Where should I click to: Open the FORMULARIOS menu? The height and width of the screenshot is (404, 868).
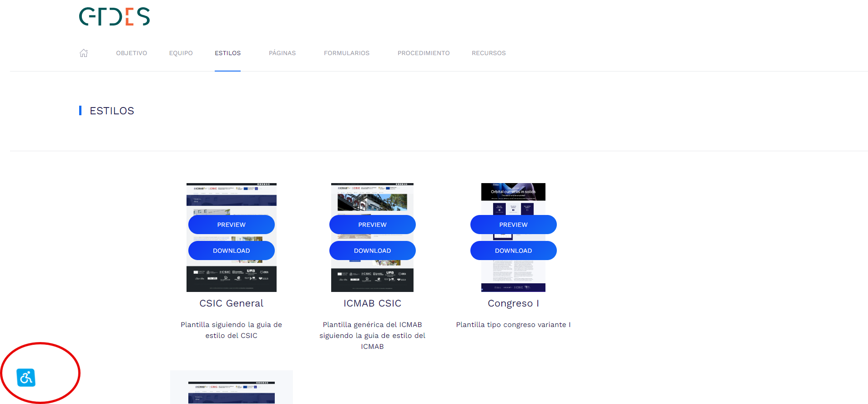coord(346,53)
